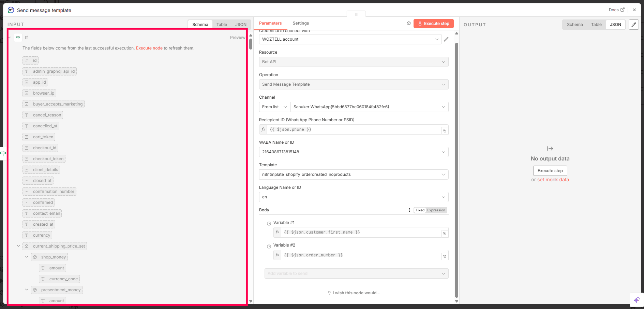Open the AI assistant sparkle icon
This screenshot has width=644, height=309.
(636, 300)
